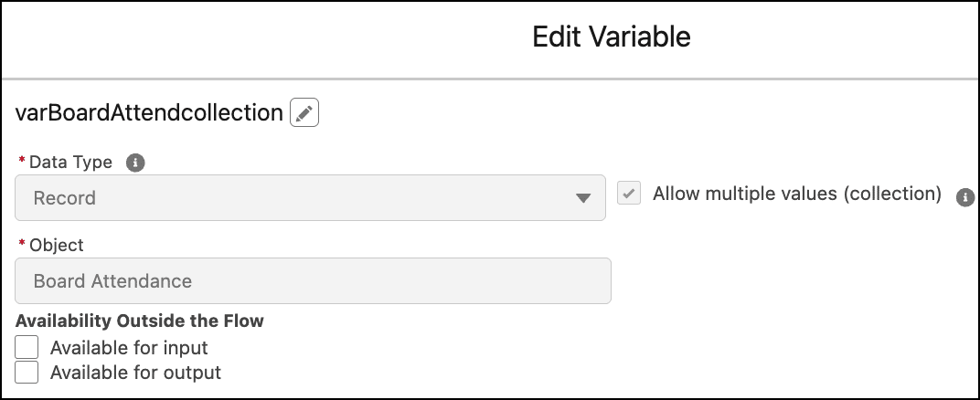
Task: Click the Data Type dropdown arrow
Action: [x=582, y=198]
